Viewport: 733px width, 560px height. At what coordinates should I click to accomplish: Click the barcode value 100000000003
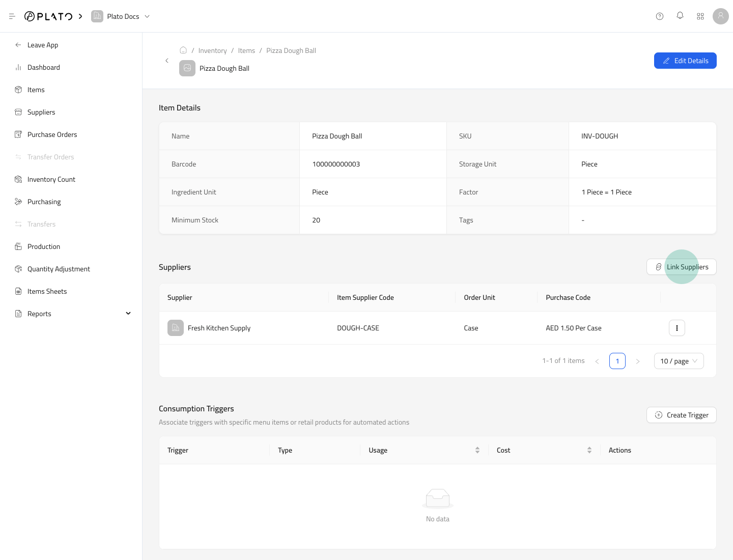(x=336, y=164)
